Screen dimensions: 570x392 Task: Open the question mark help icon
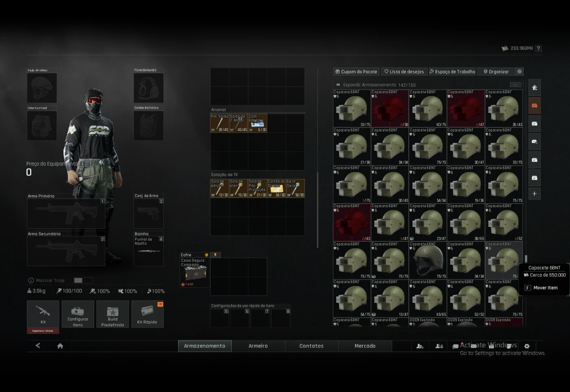click(x=538, y=48)
